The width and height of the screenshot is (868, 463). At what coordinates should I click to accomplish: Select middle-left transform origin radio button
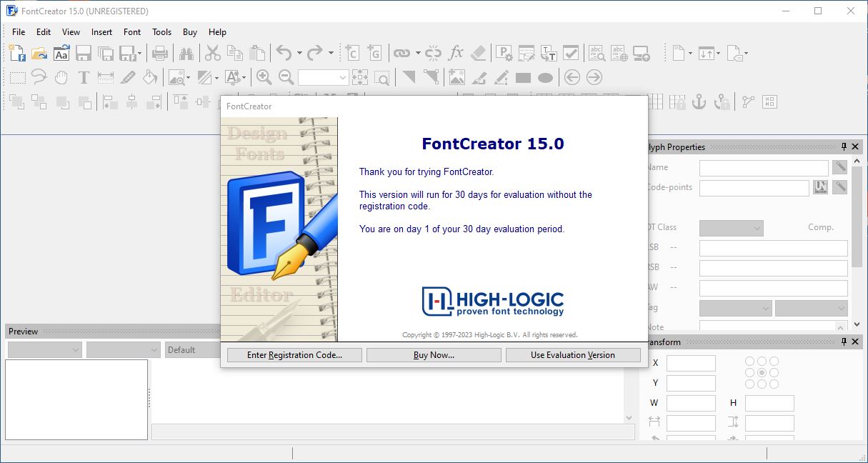[750, 373]
